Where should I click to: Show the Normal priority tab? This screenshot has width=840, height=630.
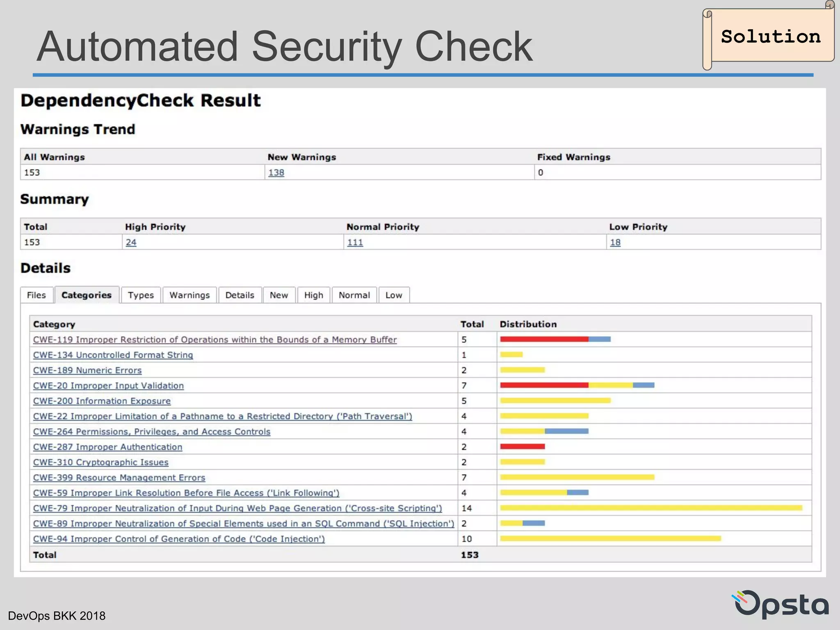(x=354, y=295)
